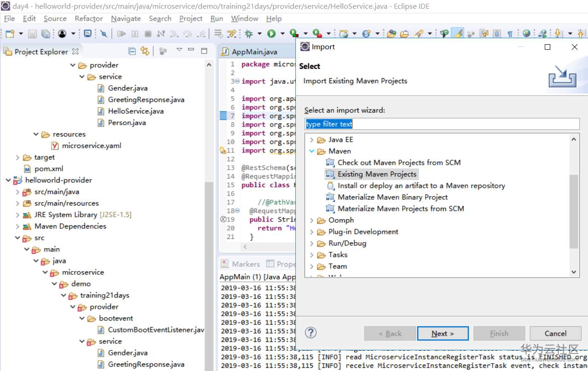Click the Debug bug icon in toolbar
This screenshot has width=588, height=371.
249,34
